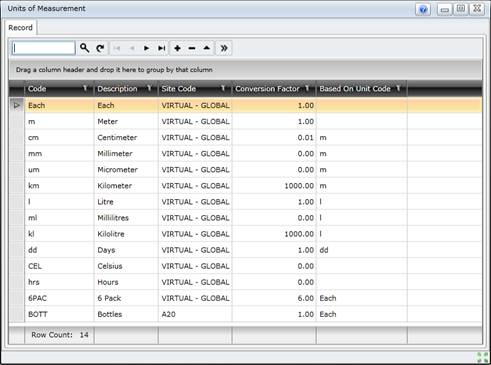Select the 'Kilolitre' description cell
This screenshot has width=491, height=365.
point(126,234)
